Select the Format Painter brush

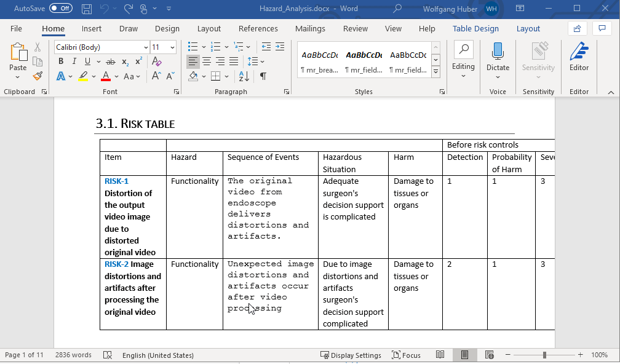(x=38, y=76)
